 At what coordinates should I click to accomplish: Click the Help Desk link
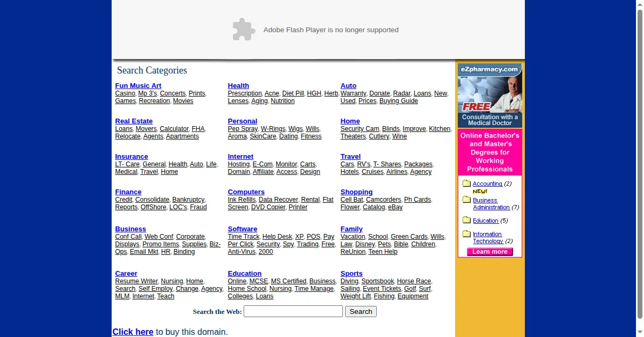277,237
